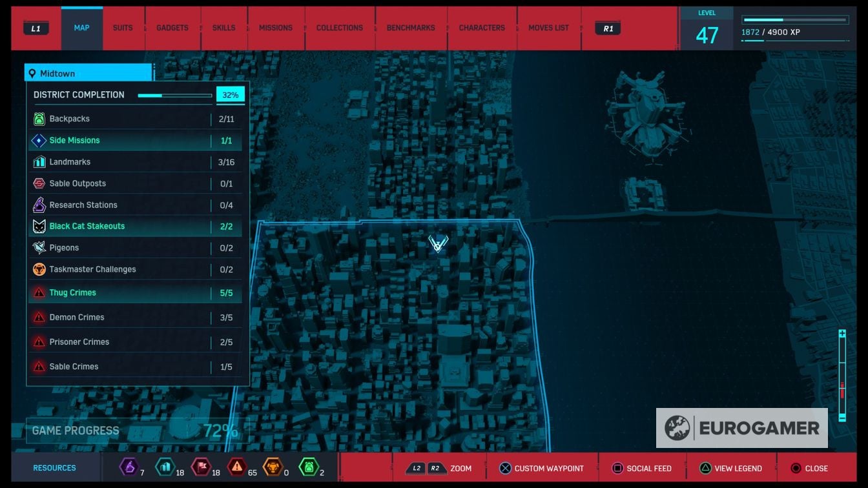Screen dimensions: 868x488
Task: Open the Skills tab
Action: tap(223, 28)
